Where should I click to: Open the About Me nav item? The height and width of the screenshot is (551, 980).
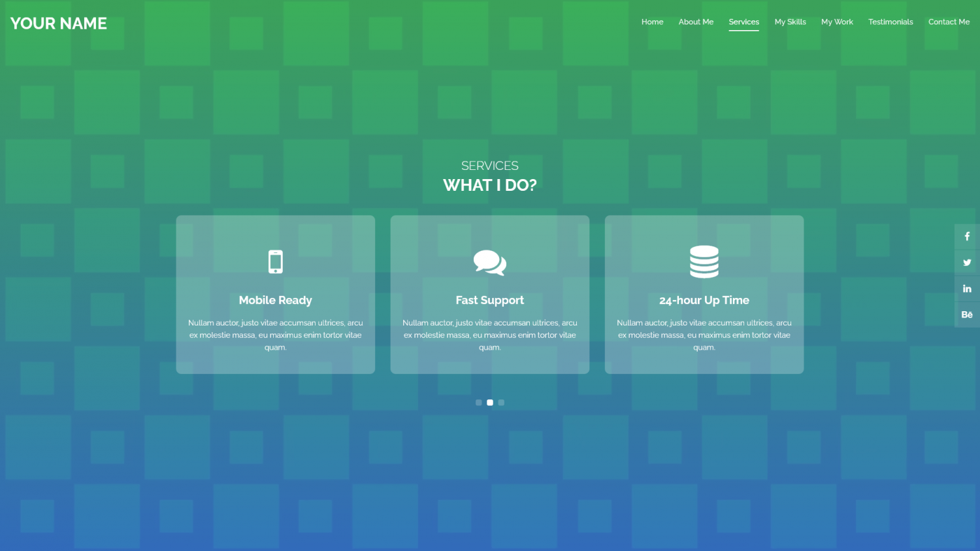point(696,22)
